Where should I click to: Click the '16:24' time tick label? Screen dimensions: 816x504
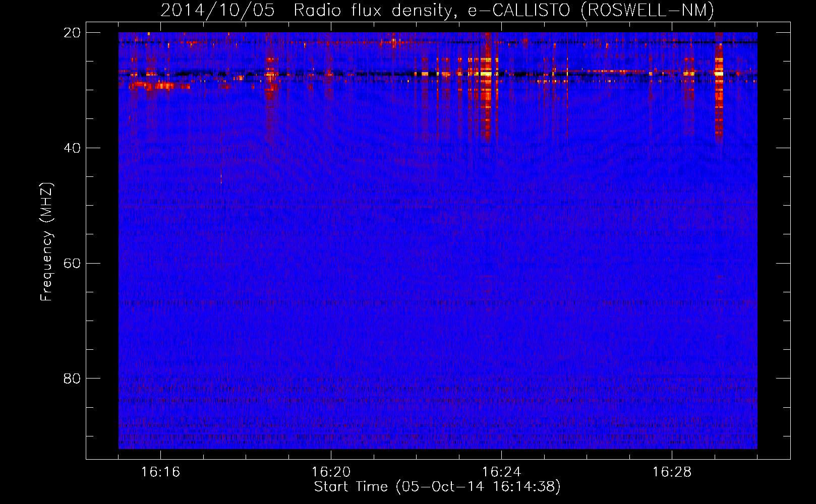coord(501,472)
